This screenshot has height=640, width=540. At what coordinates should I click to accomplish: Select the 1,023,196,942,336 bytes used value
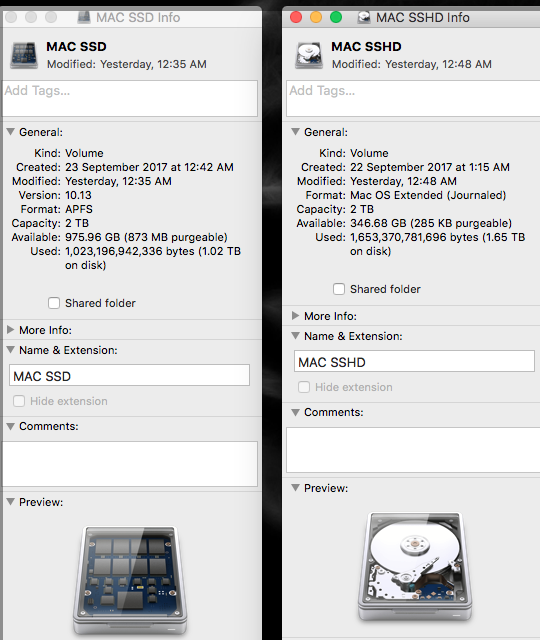(x=153, y=258)
